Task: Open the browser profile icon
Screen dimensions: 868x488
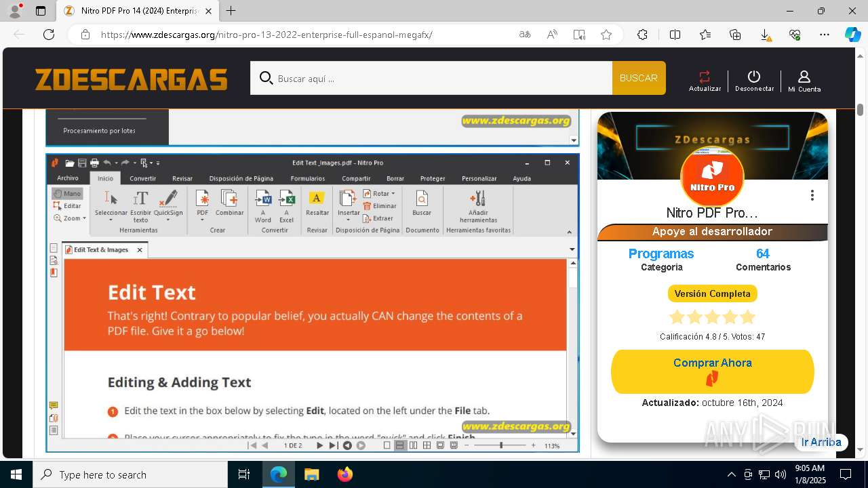Action: 15,11
